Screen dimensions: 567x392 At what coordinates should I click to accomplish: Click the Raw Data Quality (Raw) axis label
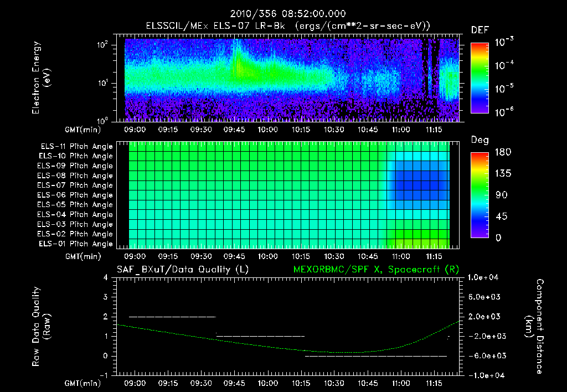click(x=41, y=327)
